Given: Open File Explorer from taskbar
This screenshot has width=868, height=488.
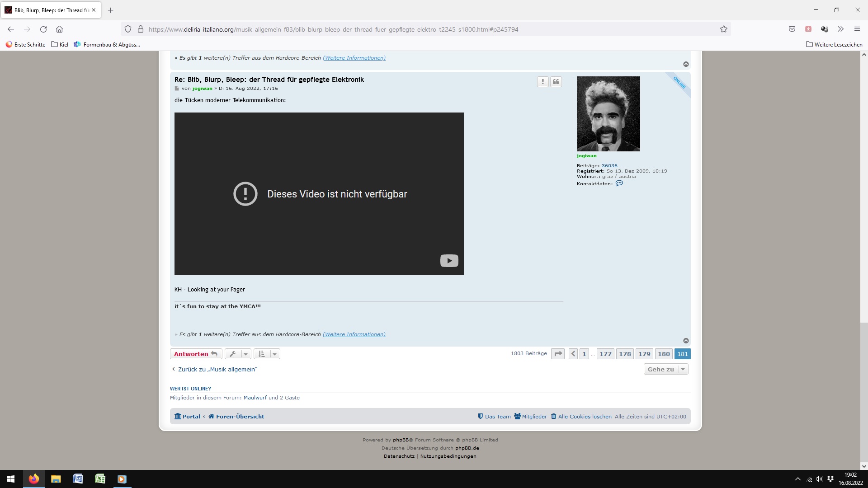Looking at the screenshot, I should pos(56,479).
